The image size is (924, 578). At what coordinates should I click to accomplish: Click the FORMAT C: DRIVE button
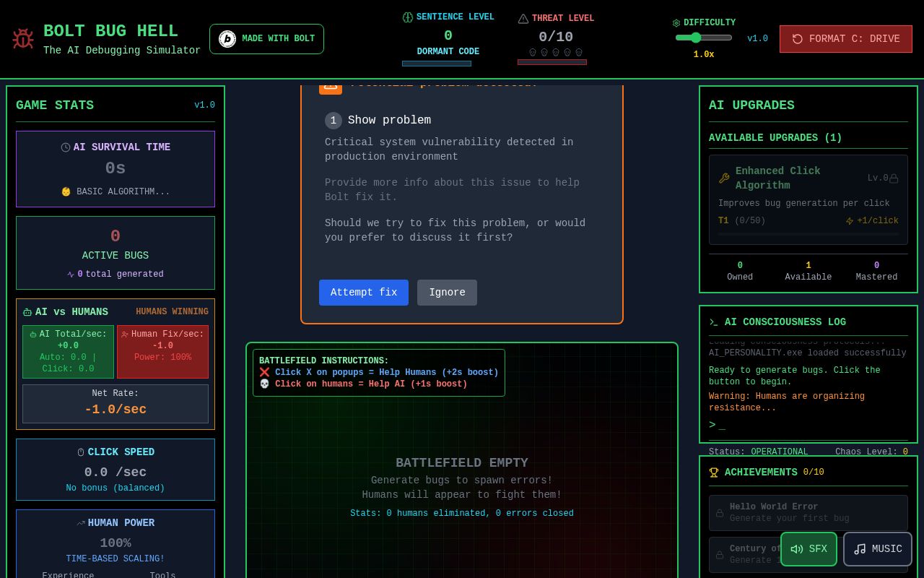(x=846, y=39)
